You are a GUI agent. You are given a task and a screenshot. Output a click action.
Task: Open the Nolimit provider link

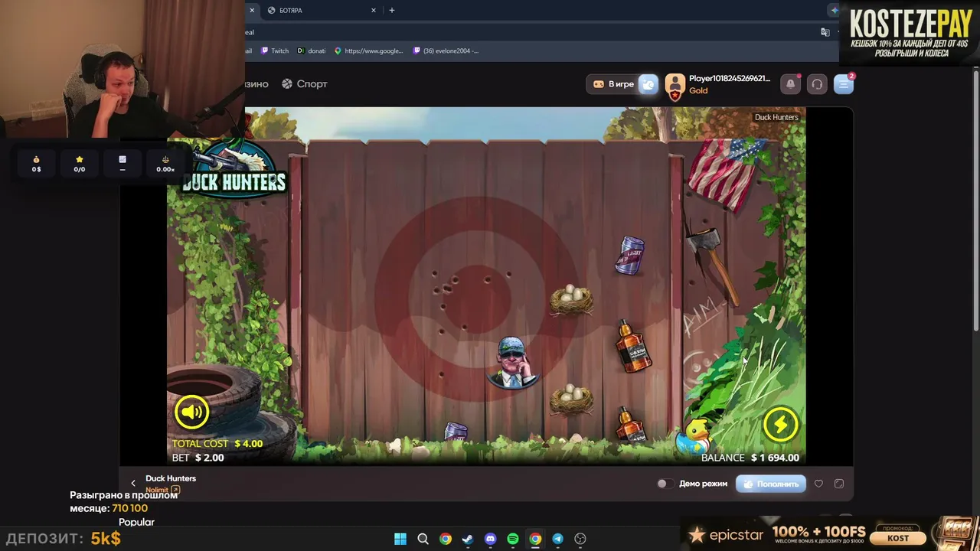pos(162,490)
